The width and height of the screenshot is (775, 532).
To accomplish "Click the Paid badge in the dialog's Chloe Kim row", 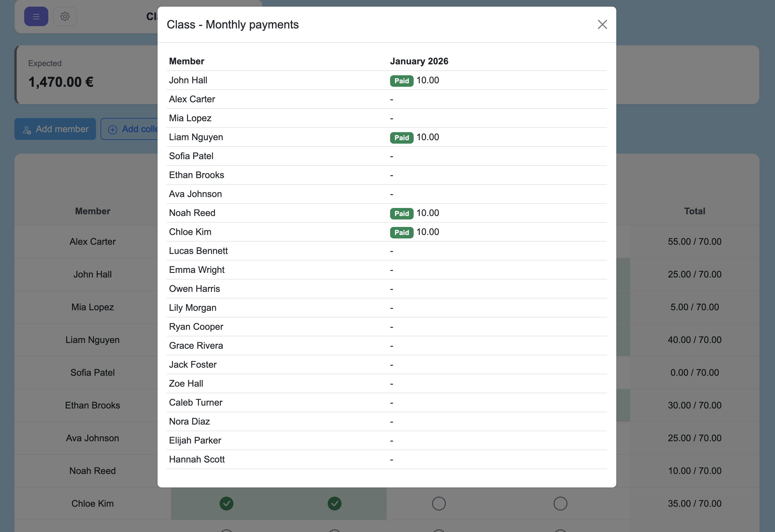I will pos(402,232).
